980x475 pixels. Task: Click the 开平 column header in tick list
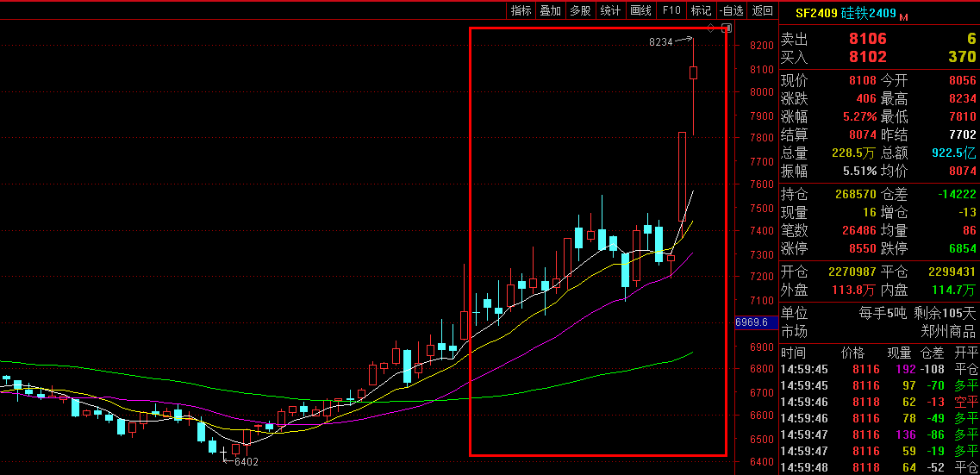click(965, 353)
